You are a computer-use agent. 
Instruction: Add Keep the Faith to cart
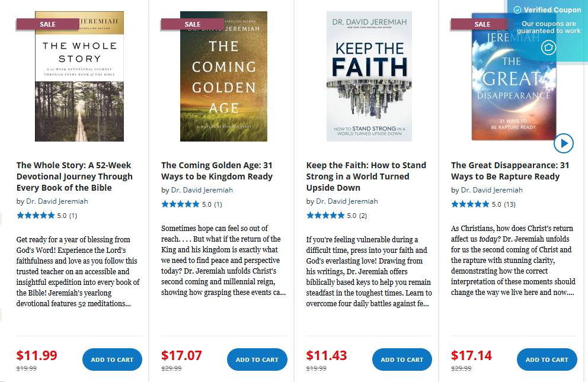(x=402, y=359)
